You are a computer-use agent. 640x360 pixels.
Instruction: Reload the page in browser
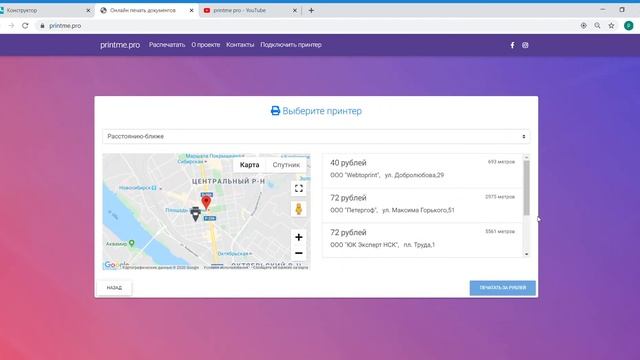pos(25,26)
